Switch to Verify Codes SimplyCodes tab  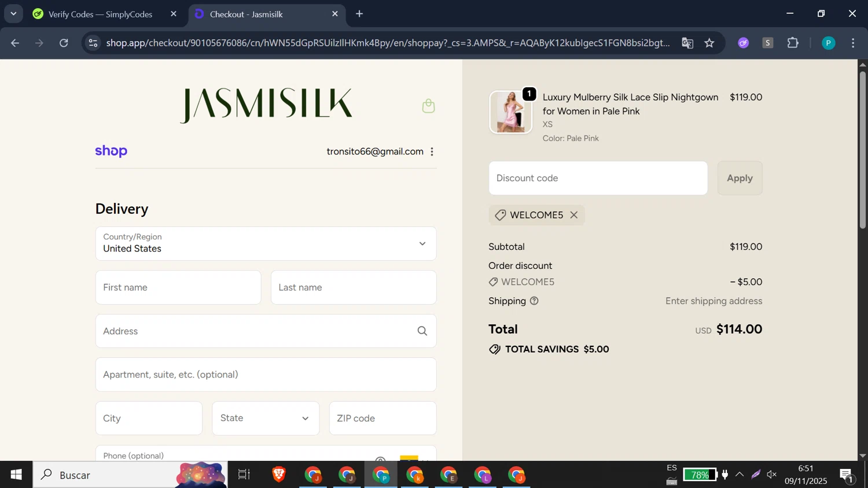[101, 14]
